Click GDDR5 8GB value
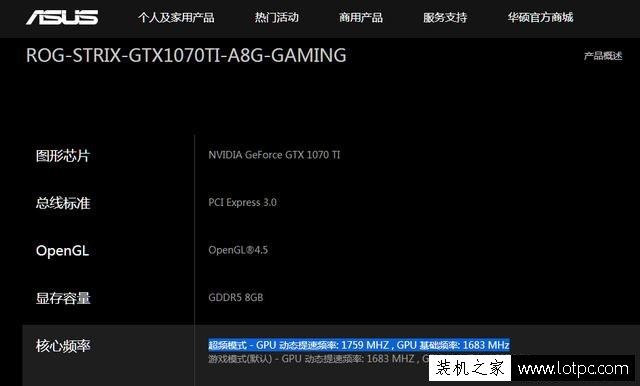This screenshot has width=640, height=386. (x=236, y=297)
